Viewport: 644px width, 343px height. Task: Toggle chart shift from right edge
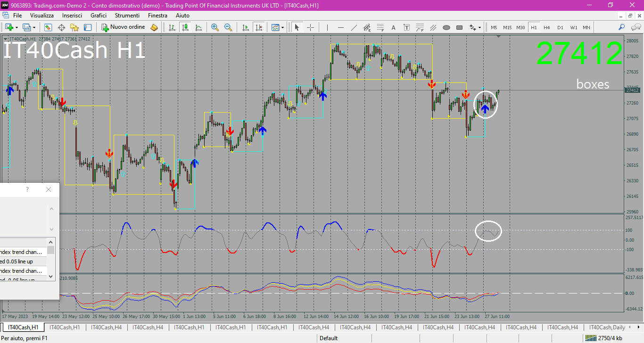point(258,27)
